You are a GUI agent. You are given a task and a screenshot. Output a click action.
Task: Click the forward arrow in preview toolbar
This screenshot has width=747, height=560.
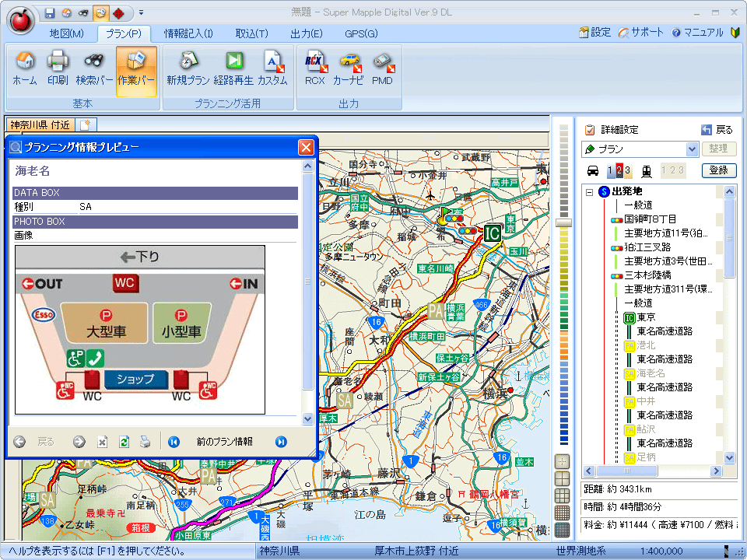click(x=79, y=442)
